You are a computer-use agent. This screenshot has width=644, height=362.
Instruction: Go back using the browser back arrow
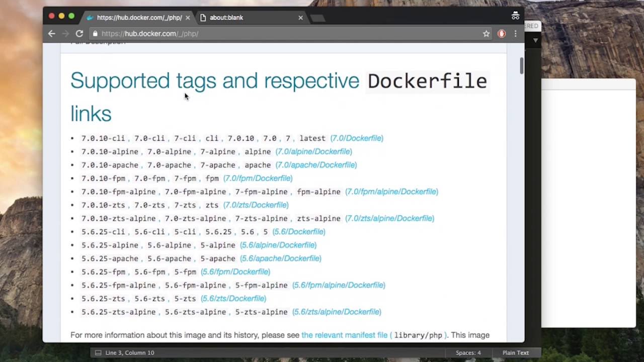point(51,34)
